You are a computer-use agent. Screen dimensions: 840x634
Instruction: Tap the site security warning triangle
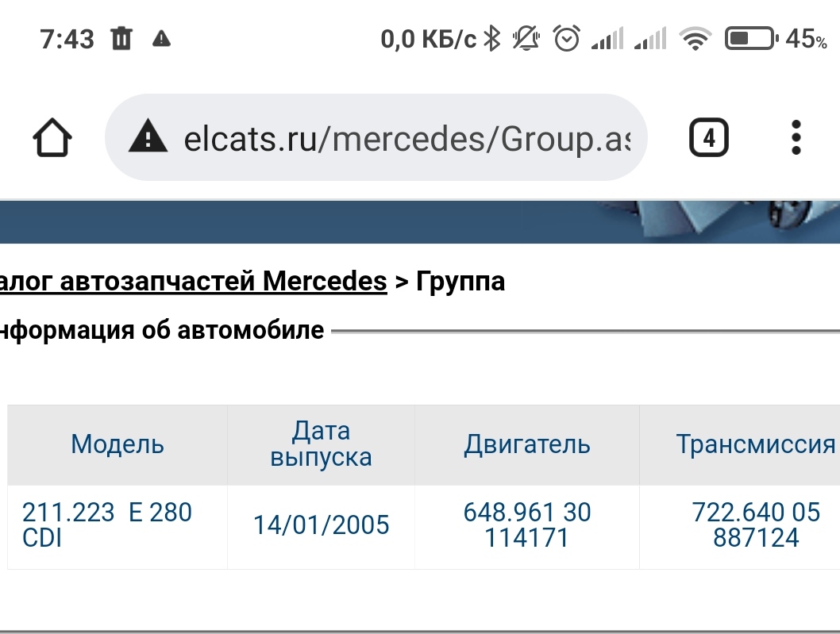[148, 139]
